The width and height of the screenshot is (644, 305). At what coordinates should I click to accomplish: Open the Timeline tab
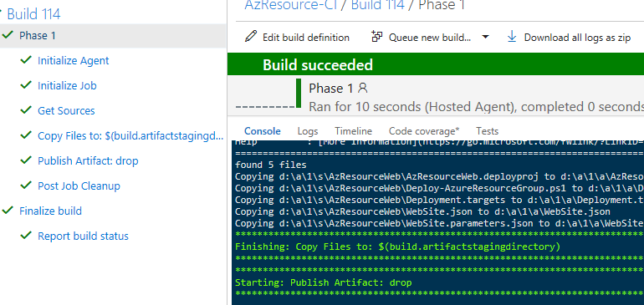[353, 131]
